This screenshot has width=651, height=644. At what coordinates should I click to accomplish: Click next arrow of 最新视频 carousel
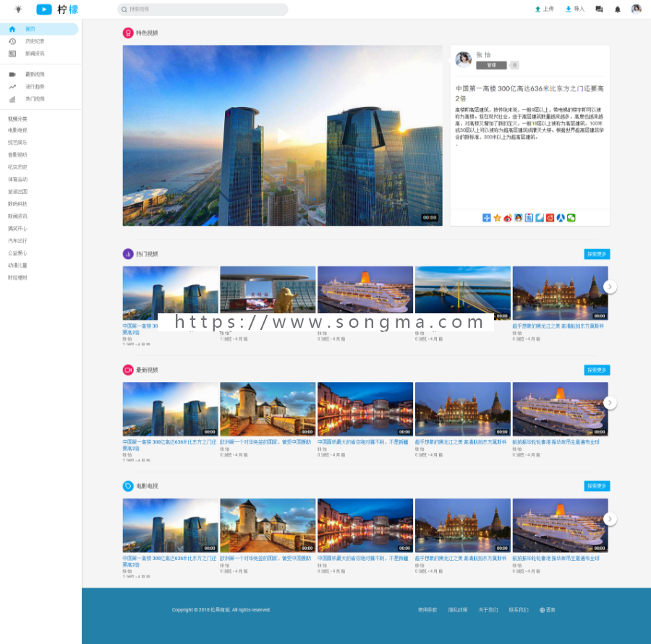pyautogui.click(x=610, y=403)
